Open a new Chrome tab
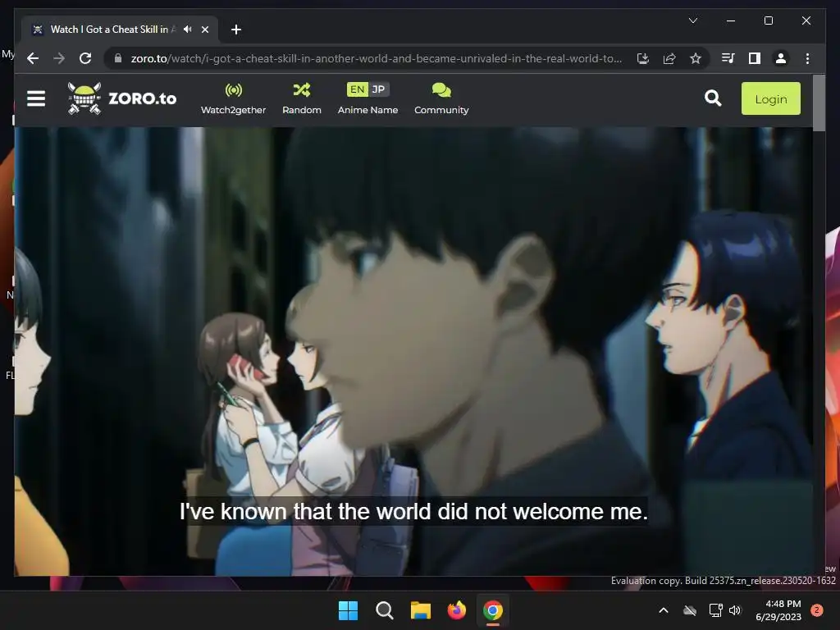The width and height of the screenshot is (840, 630). (235, 30)
